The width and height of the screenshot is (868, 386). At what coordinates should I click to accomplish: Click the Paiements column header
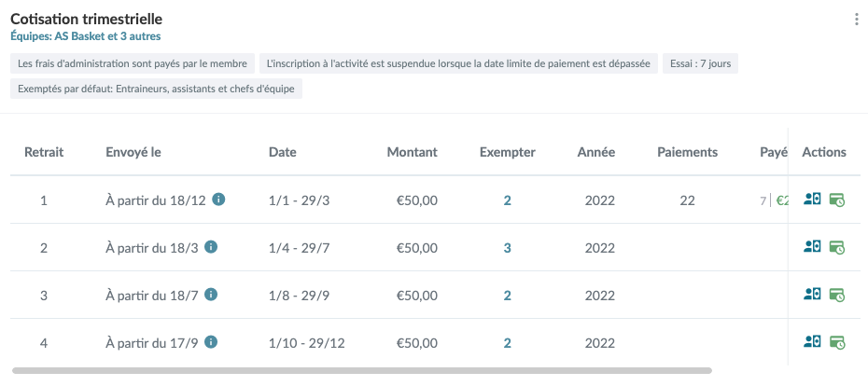click(x=688, y=152)
